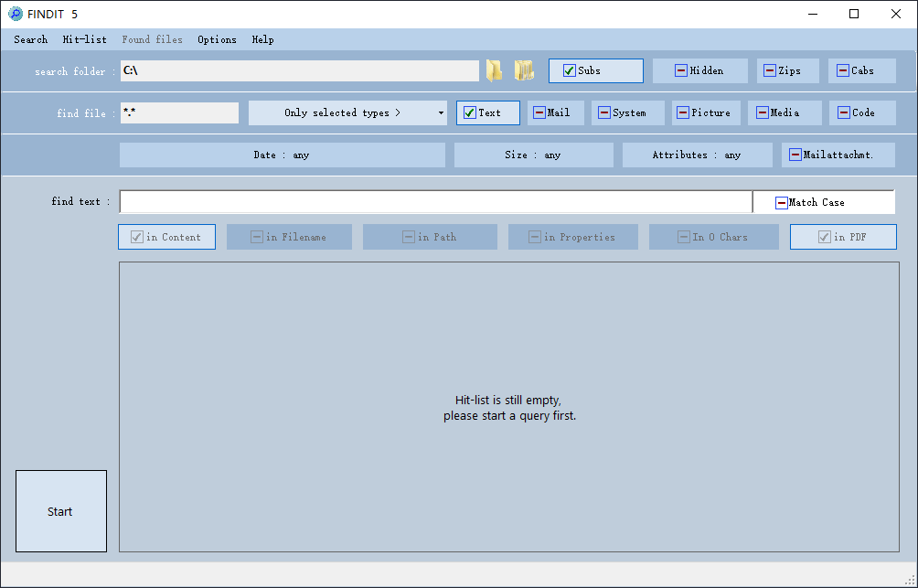The image size is (918, 588).
Task: Click the window resize grip corner
Action: [x=910, y=580]
